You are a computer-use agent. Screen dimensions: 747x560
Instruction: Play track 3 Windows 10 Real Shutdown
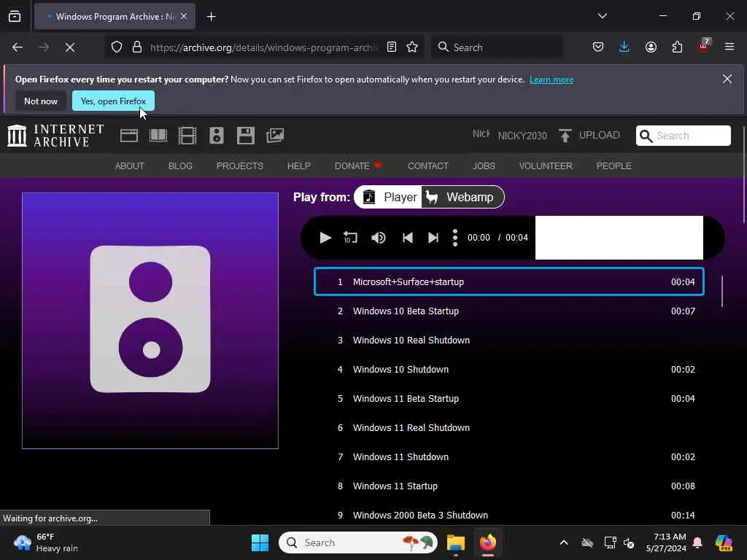pyautogui.click(x=508, y=340)
